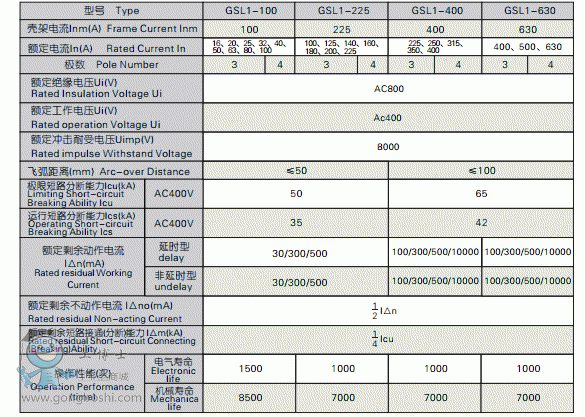This screenshot has height=417, width=585.
Task: Click the GSL1-100 column header
Action: point(249,10)
